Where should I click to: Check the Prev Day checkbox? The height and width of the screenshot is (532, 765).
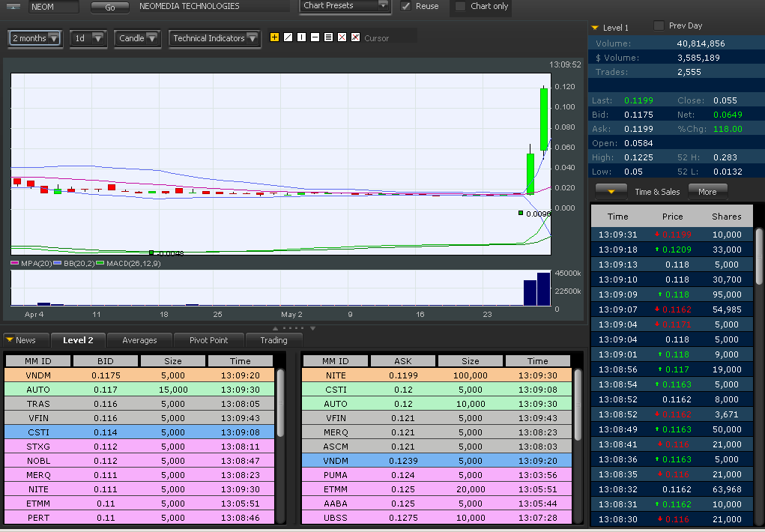point(659,25)
